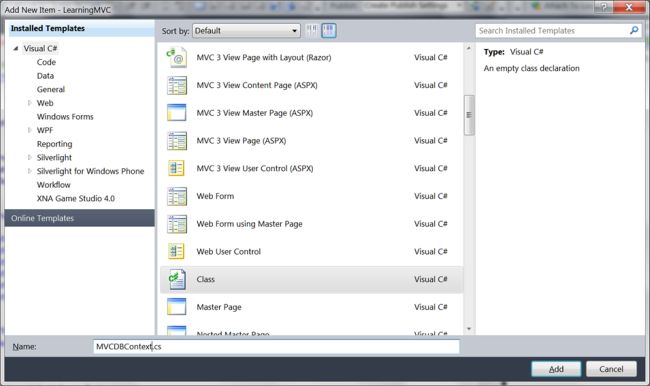The height and width of the screenshot is (386, 650).
Task: Select the Reporting category
Action: [54, 144]
